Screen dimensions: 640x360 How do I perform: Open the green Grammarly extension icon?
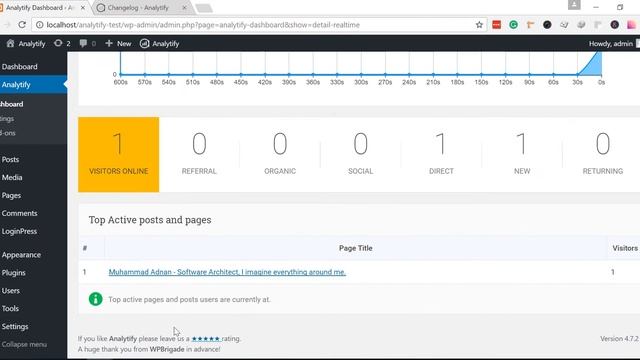point(513,25)
